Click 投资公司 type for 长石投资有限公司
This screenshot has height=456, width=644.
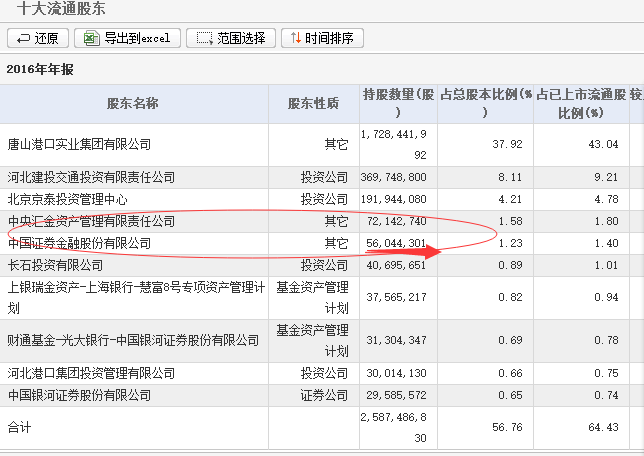[x=324, y=265]
